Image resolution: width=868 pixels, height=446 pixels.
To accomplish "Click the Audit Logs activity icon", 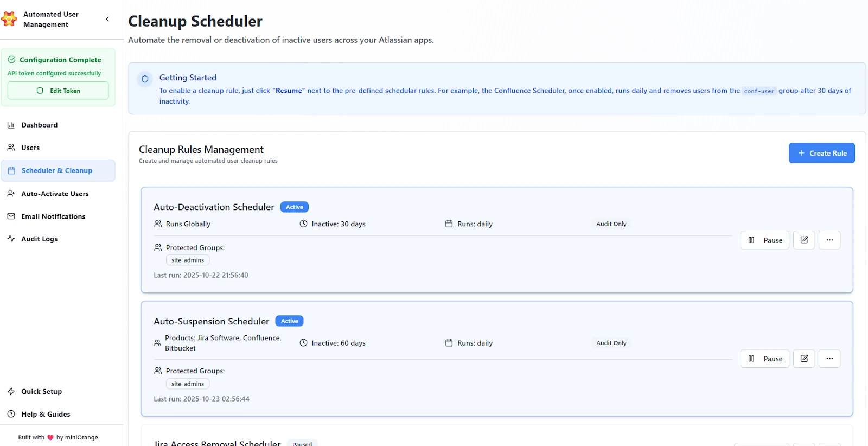I will 11,239.
